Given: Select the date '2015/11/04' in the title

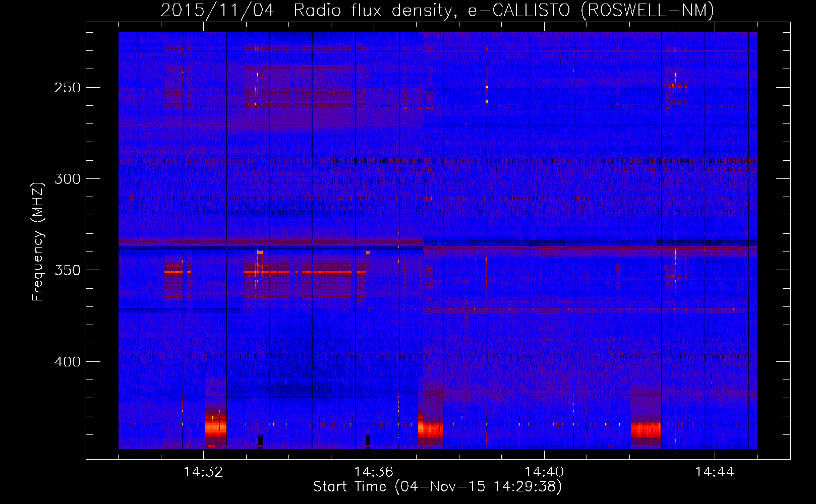Looking at the screenshot, I should [217, 10].
